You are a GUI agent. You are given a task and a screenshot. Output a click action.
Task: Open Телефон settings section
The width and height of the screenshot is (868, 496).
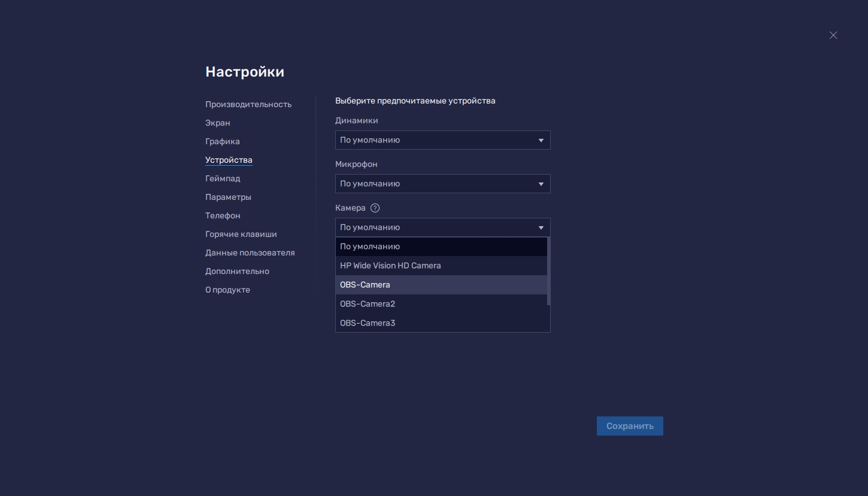pyautogui.click(x=223, y=215)
